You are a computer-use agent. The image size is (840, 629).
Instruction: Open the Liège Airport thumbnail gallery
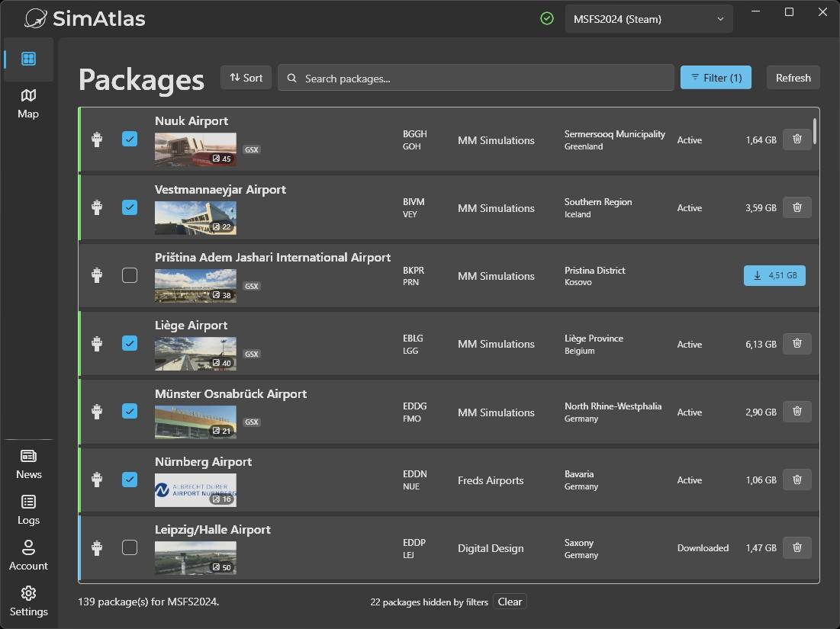pos(195,354)
